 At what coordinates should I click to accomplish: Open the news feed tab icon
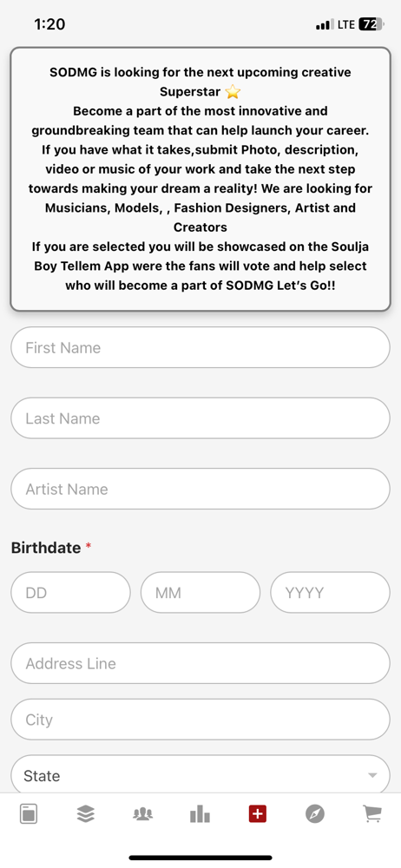[29, 814]
